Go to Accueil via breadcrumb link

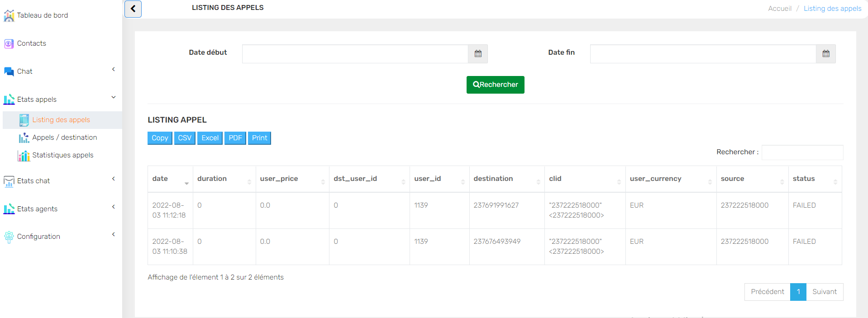pos(780,9)
